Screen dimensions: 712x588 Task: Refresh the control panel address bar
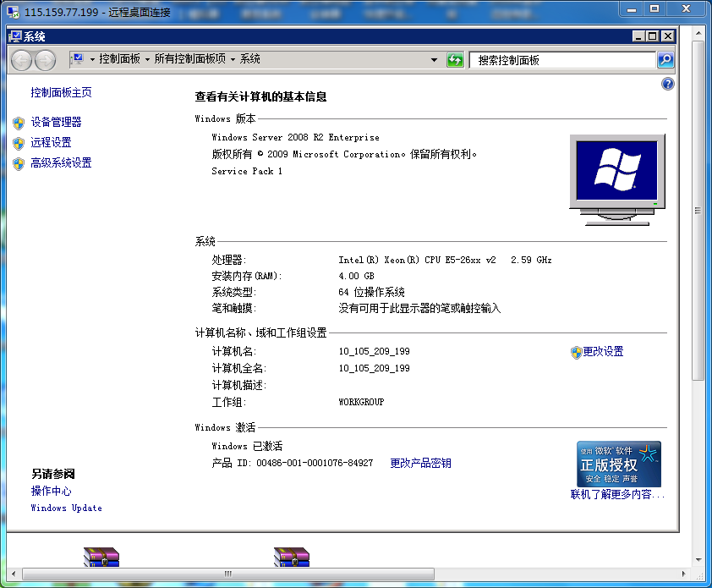(x=456, y=60)
